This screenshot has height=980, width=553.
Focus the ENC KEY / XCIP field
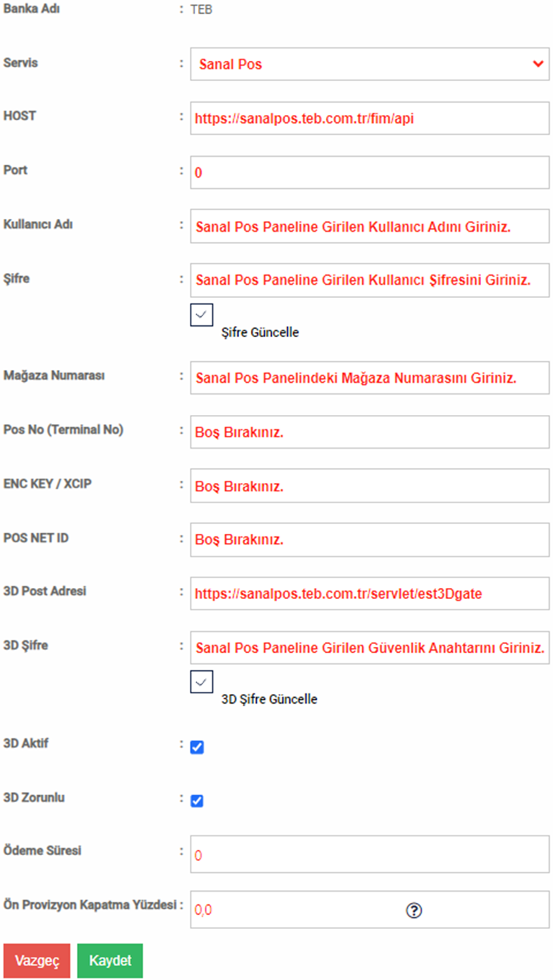370,485
